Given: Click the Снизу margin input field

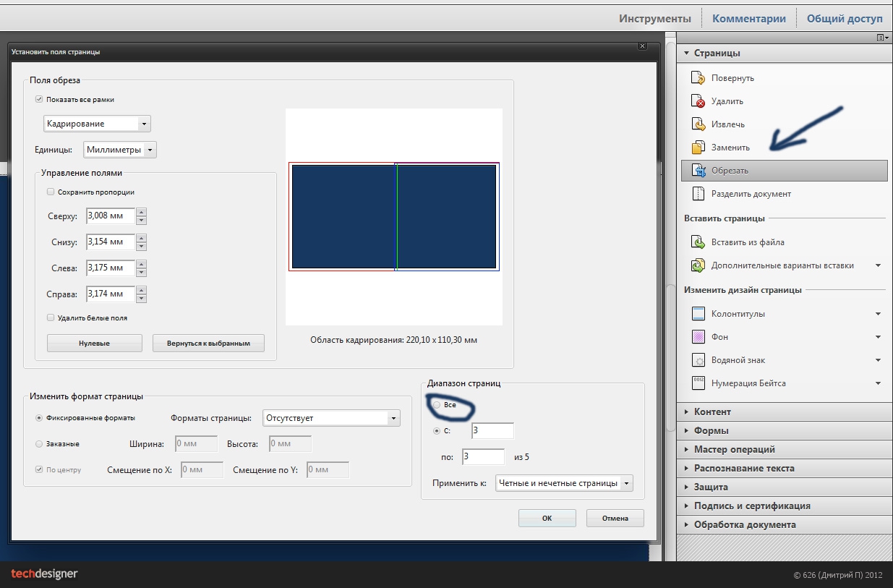Looking at the screenshot, I should [x=111, y=242].
